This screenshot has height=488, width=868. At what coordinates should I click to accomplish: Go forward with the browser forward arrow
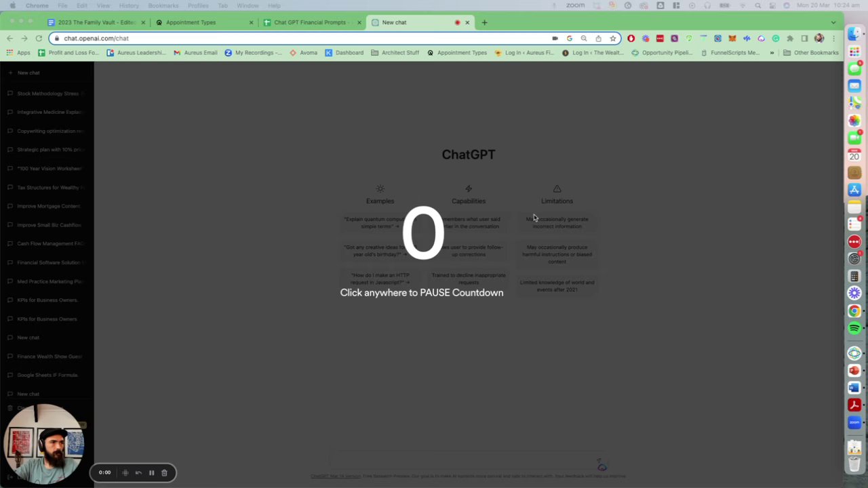coord(24,38)
